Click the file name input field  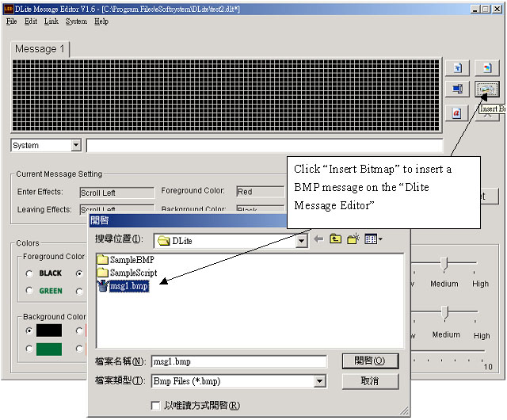pos(239,361)
